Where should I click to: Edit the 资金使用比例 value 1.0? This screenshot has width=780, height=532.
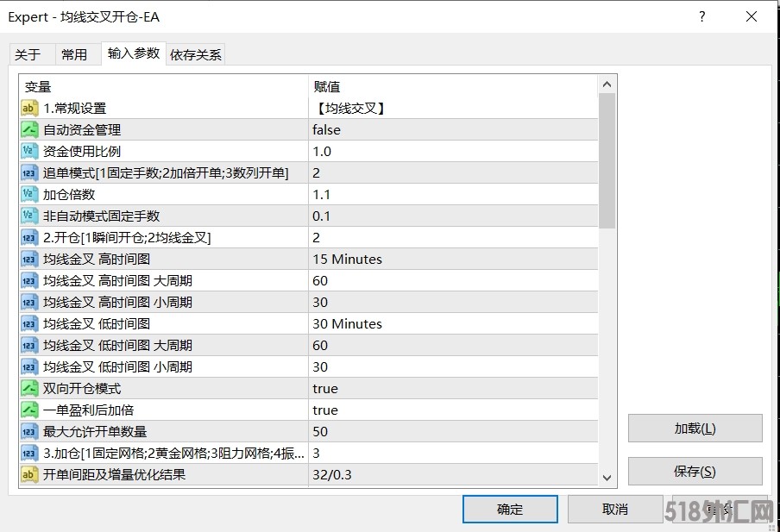tap(453, 151)
